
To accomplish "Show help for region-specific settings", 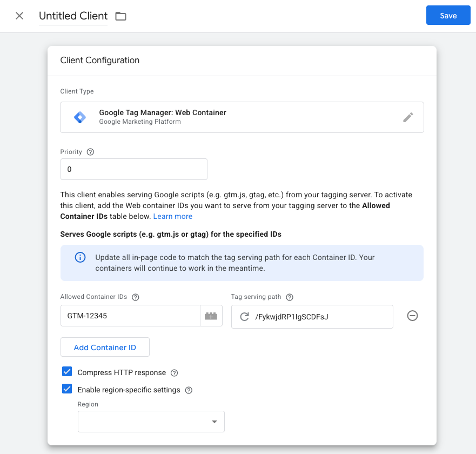I will (x=189, y=390).
